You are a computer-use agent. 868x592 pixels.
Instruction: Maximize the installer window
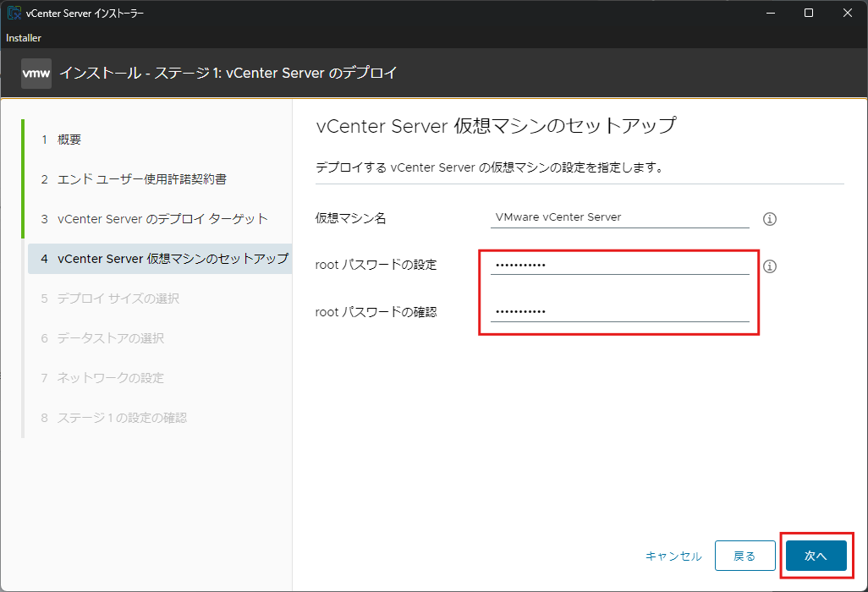809,13
